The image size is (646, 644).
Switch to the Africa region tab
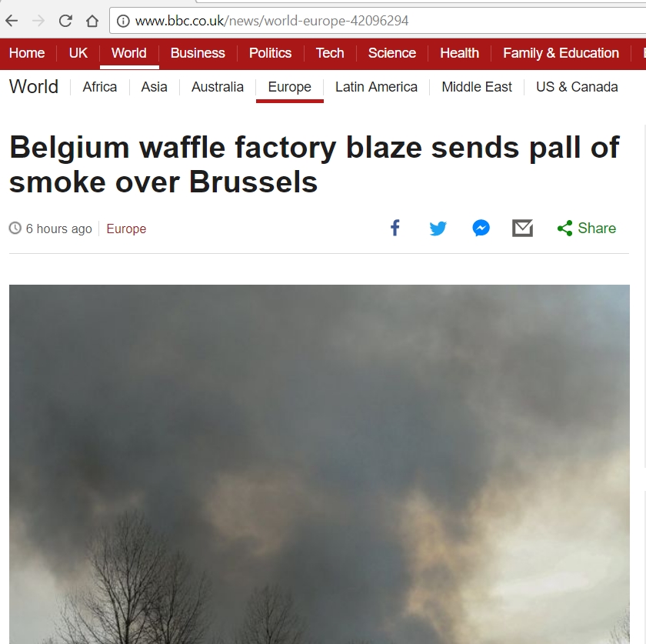[100, 87]
